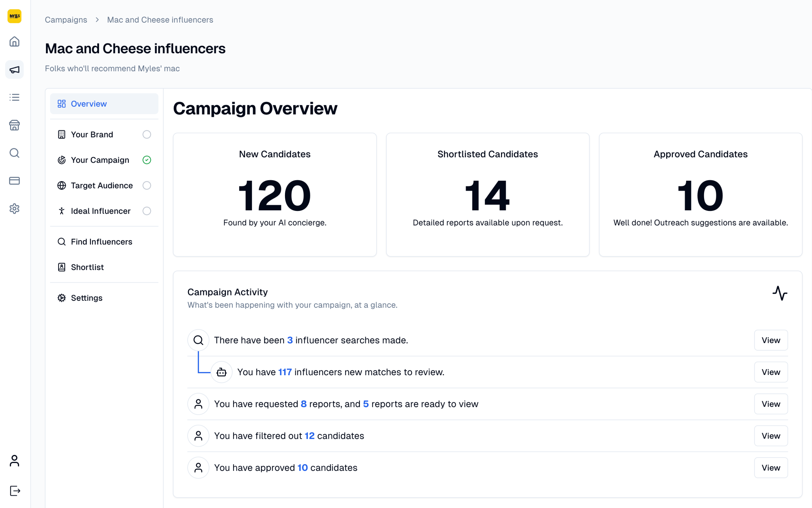Screen dimensions: 812x508
Task: Open the list icon in left rail
Action: click(14, 97)
